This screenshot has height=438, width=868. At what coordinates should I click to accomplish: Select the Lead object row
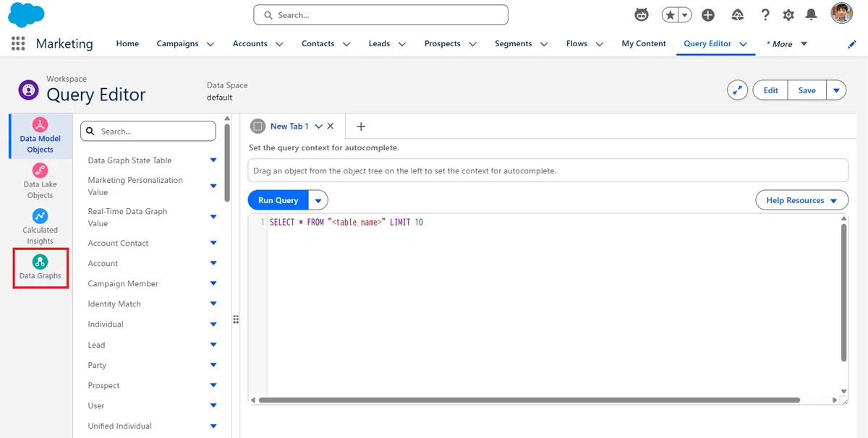point(152,345)
